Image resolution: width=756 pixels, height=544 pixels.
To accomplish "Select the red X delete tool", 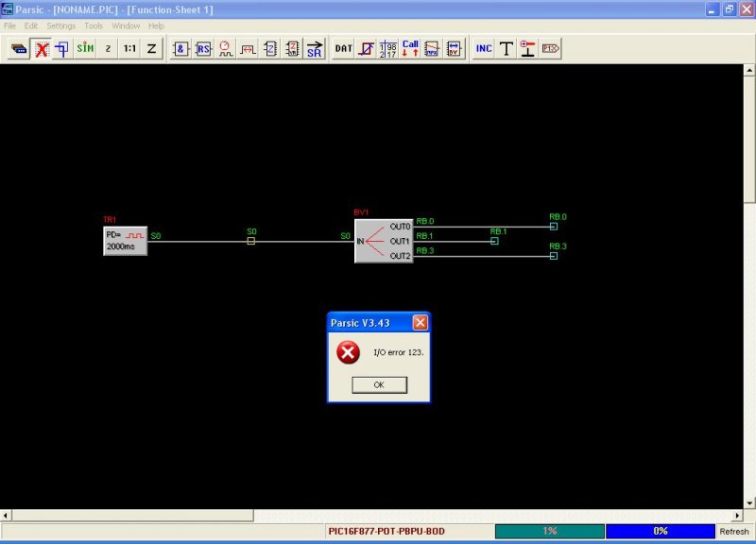I will (42, 48).
